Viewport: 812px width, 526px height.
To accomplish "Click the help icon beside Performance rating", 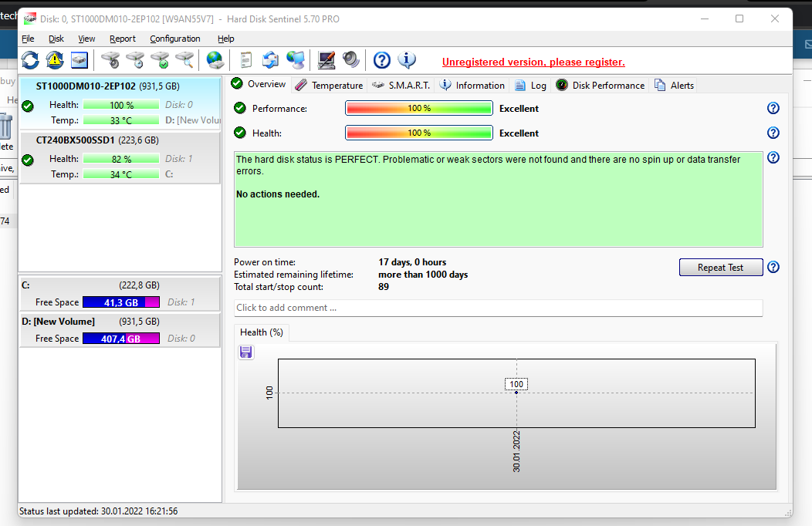I will [x=773, y=108].
